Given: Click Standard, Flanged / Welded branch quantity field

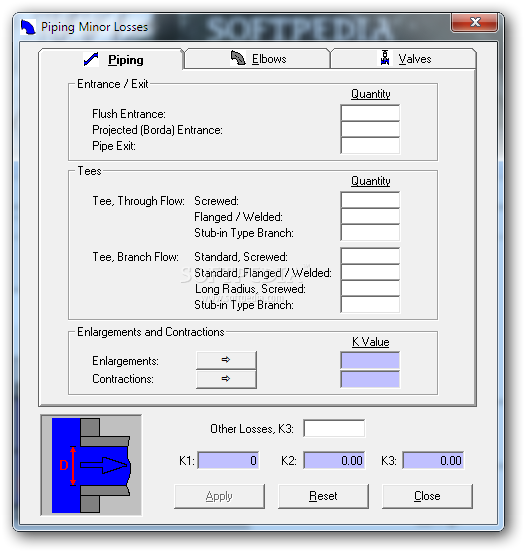Looking at the screenshot, I should 370,272.
